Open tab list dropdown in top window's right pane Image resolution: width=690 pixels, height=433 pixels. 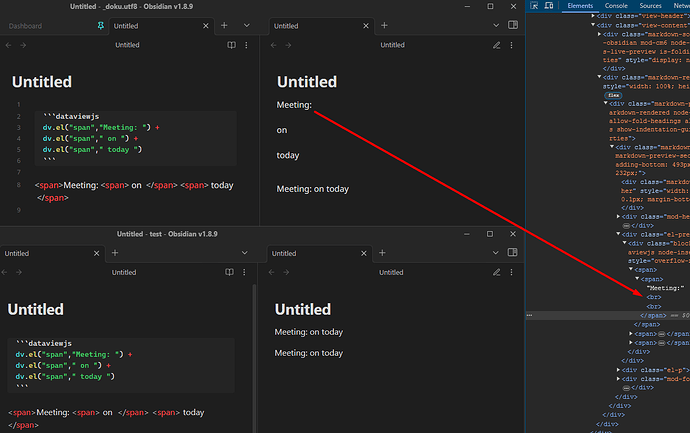(x=496, y=26)
